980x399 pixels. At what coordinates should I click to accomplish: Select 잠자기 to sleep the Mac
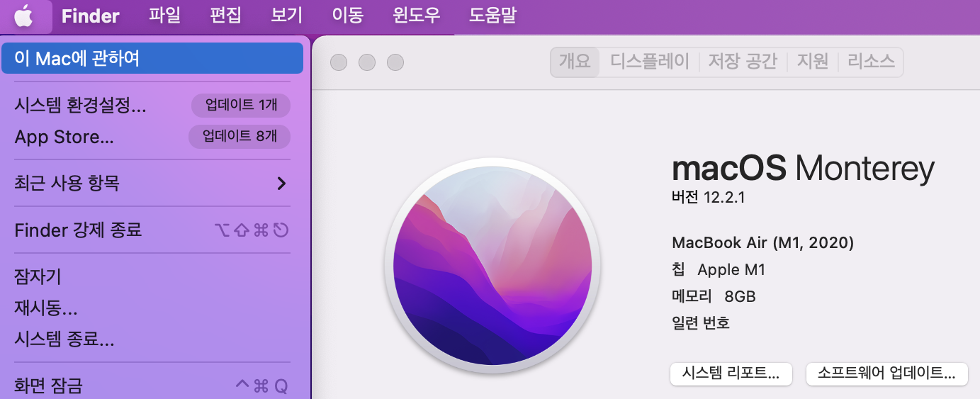[152, 276]
